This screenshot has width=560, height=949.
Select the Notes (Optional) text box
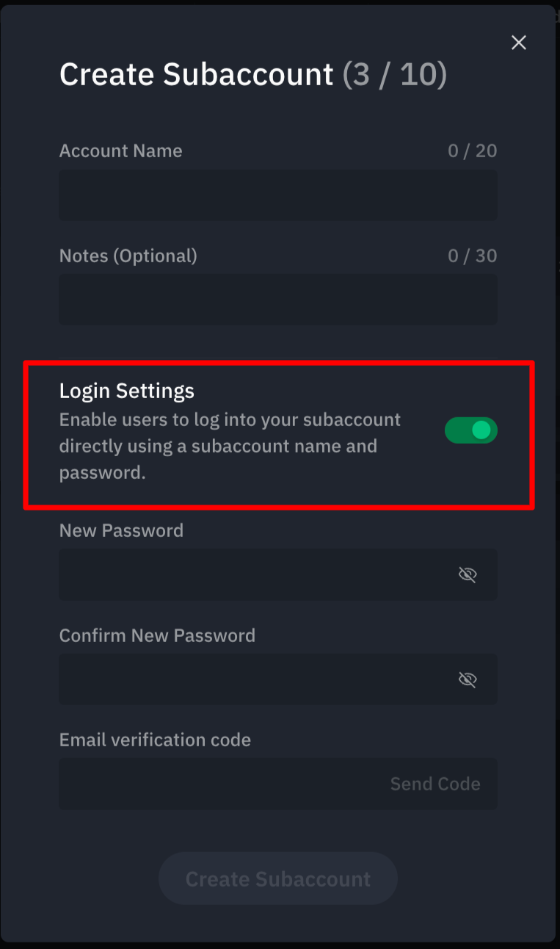pyautogui.click(x=278, y=300)
